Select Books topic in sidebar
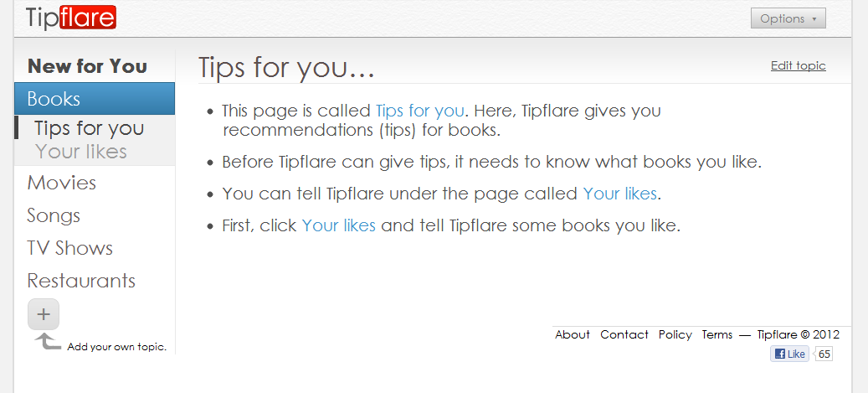The width and height of the screenshot is (868, 393). (x=94, y=99)
